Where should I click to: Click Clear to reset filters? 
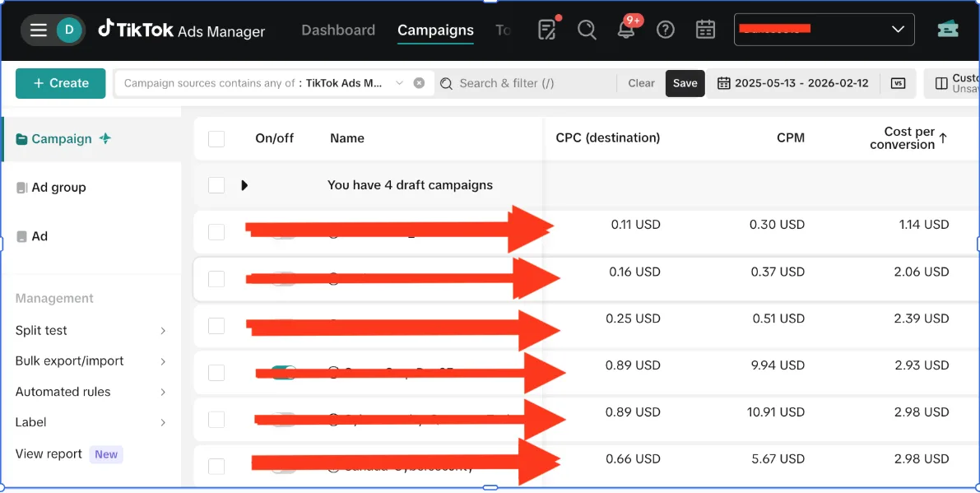(x=641, y=83)
